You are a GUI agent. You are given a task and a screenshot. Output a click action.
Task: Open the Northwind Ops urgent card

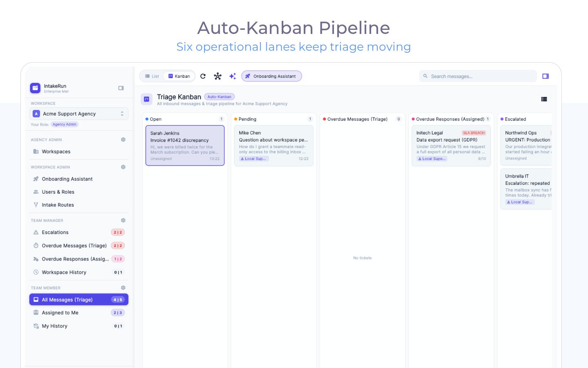[526, 146]
